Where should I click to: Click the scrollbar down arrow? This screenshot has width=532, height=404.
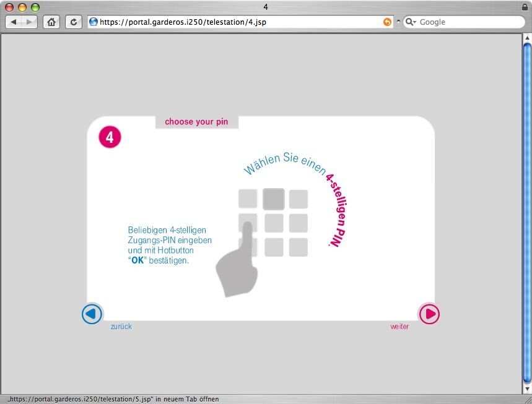click(x=527, y=389)
